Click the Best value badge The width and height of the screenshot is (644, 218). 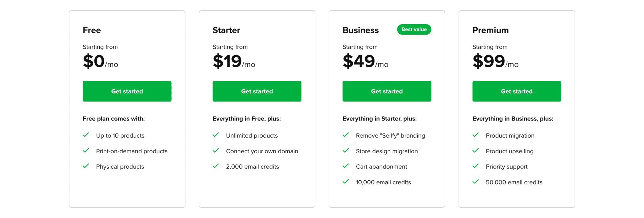click(414, 30)
